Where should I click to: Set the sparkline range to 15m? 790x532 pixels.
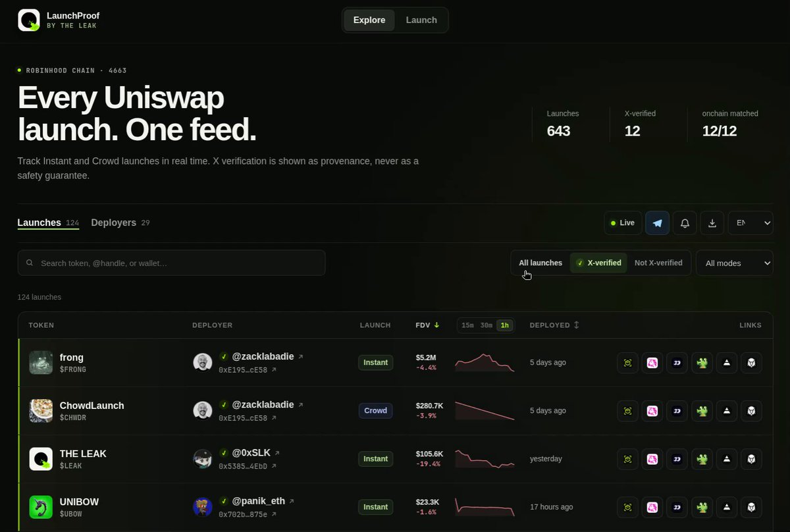[x=467, y=325]
